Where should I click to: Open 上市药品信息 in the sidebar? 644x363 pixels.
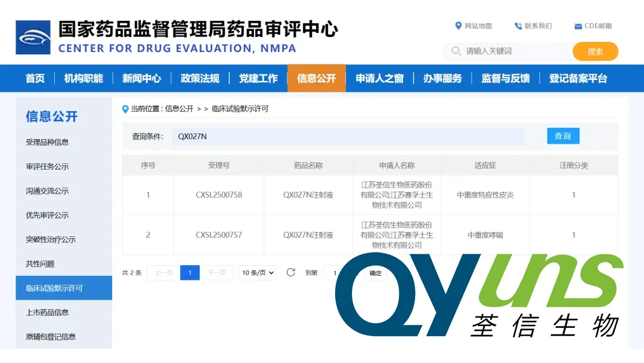(47, 312)
